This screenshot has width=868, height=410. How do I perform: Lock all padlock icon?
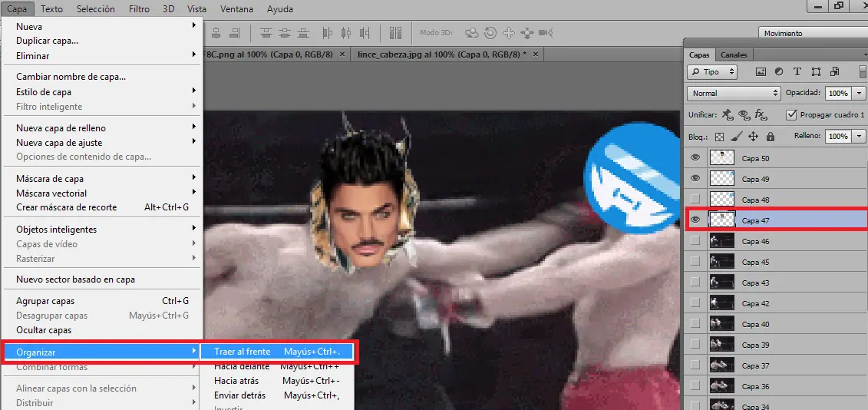tap(770, 137)
